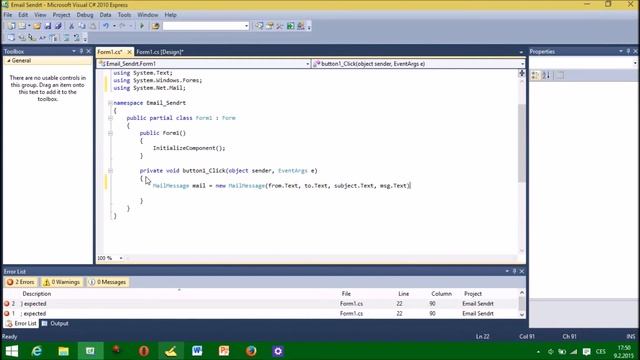Viewport: 640px width, 360px height.
Task: Click the Find text input field
Action: click(203, 26)
